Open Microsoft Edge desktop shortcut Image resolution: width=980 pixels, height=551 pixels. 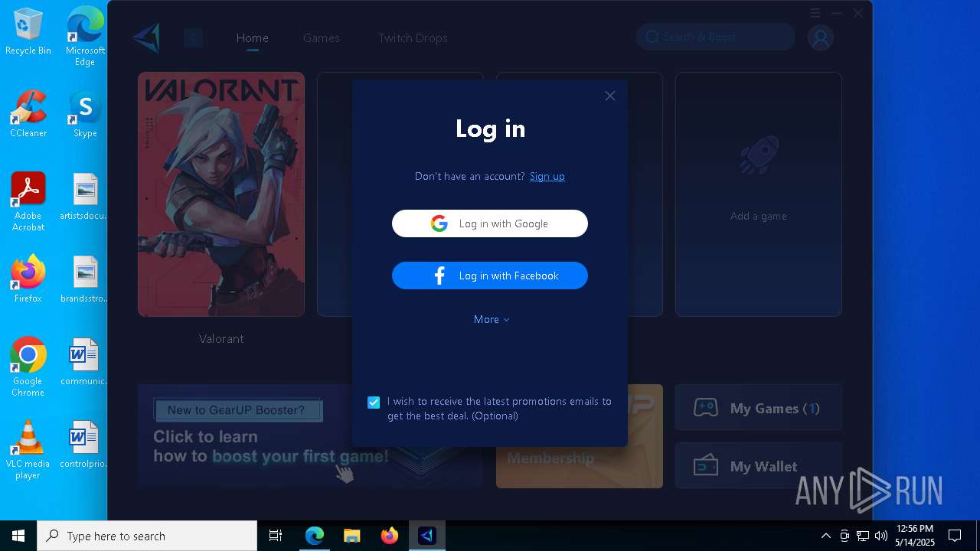[x=85, y=37]
